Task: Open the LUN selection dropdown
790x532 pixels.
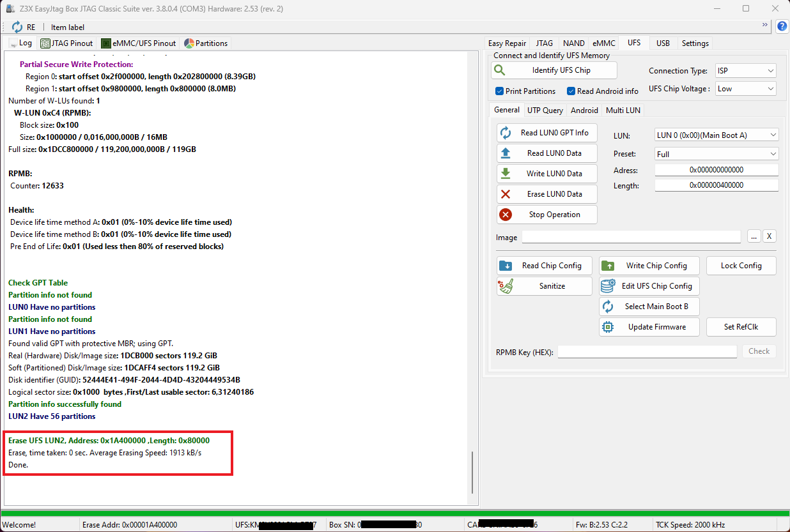Action: (716, 135)
